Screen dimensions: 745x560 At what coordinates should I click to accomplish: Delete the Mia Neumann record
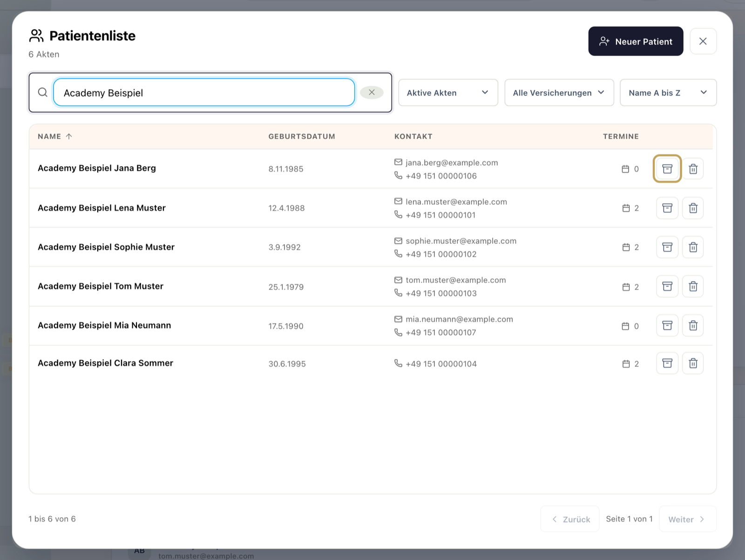[x=693, y=325]
